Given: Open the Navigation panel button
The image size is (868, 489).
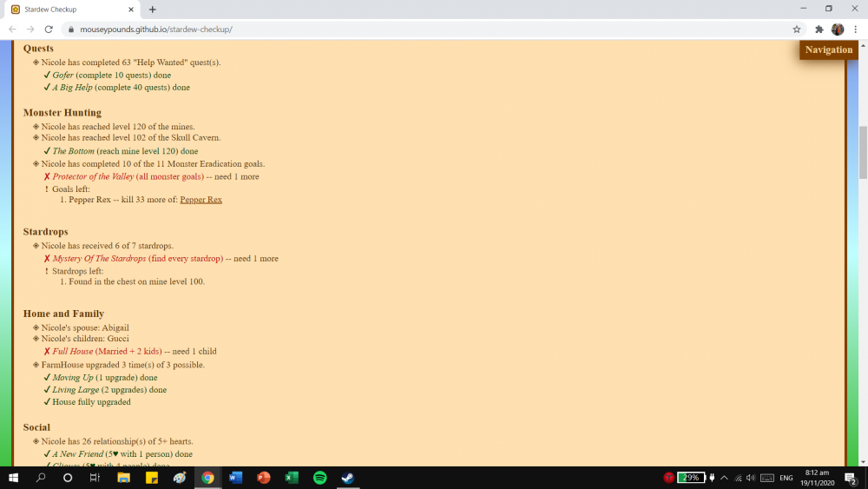Looking at the screenshot, I should pyautogui.click(x=829, y=50).
